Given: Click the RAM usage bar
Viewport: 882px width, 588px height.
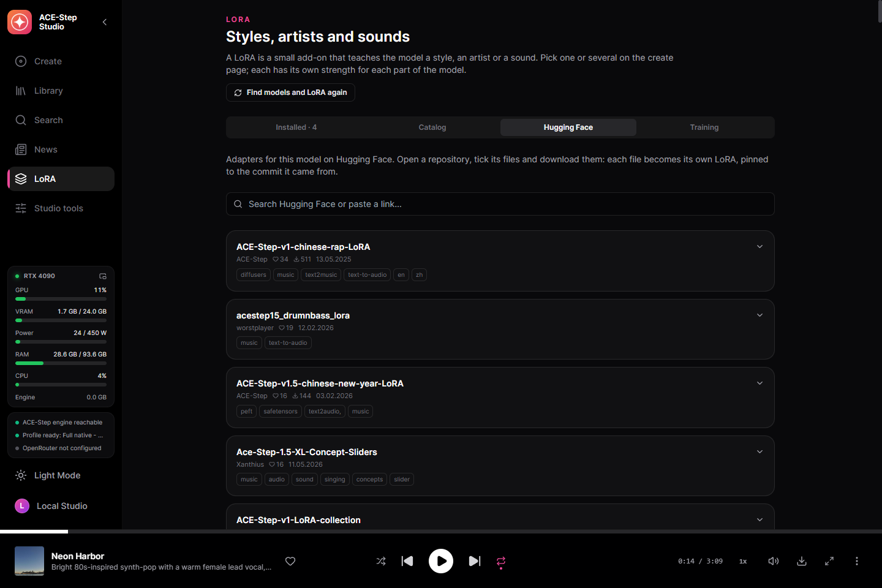Looking at the screenshot, I should click(x=61, y=363).
